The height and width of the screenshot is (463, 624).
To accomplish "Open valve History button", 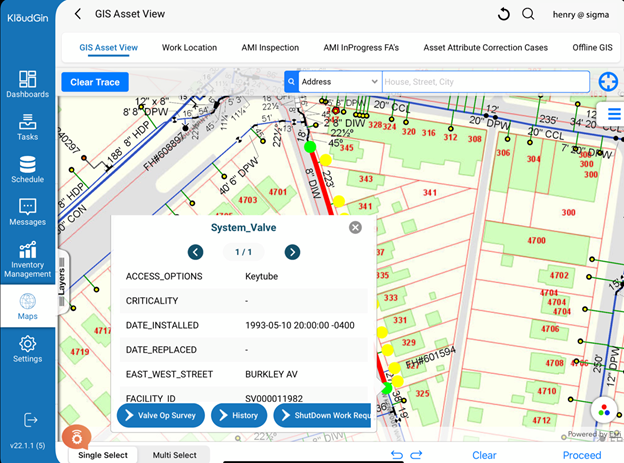I will click(239, 415).
